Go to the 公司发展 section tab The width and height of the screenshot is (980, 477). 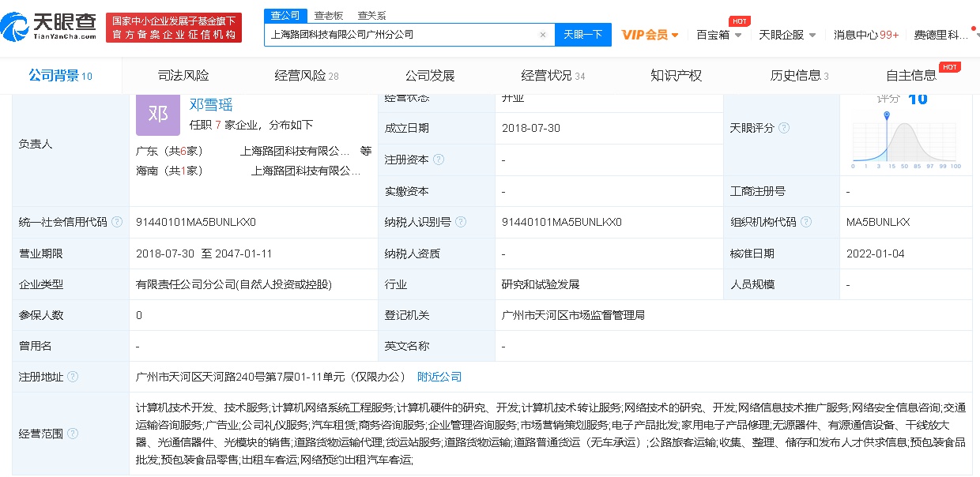pos(430,76)
